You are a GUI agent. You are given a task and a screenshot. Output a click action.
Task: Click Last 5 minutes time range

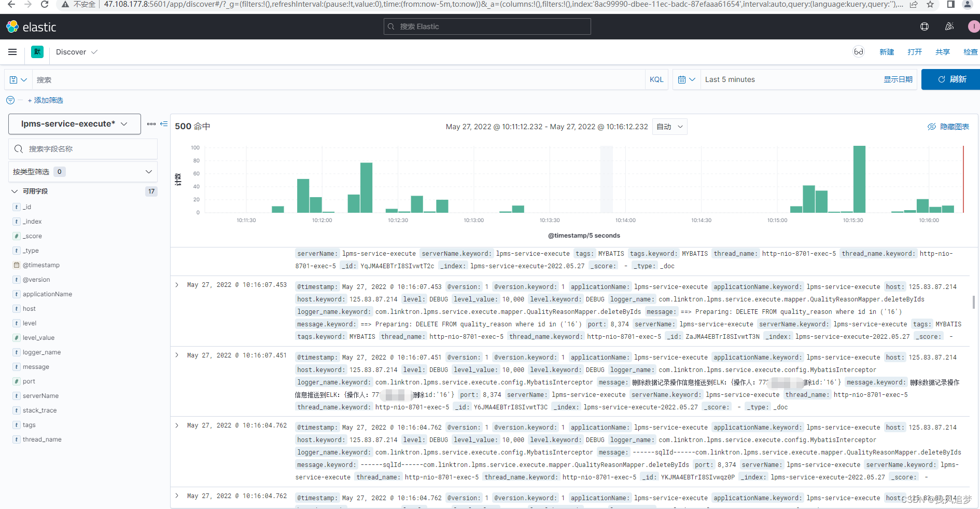730,79
